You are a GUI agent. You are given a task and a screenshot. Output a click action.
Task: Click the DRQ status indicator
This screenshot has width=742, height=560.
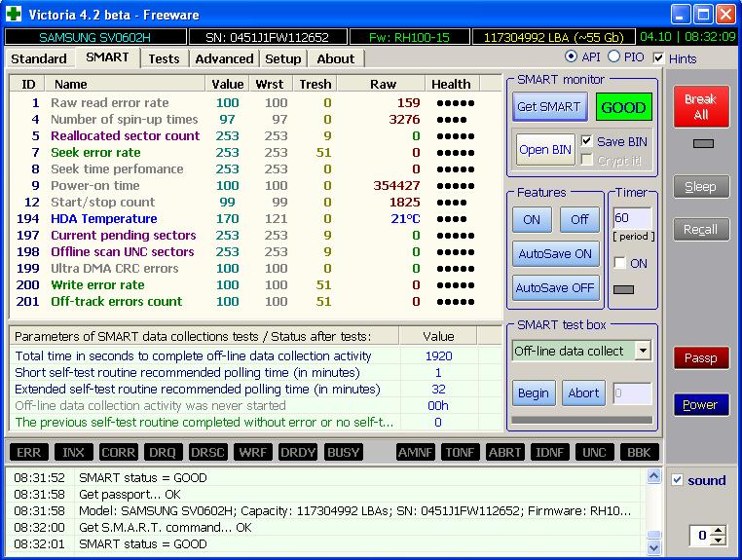tap(163, 453)
